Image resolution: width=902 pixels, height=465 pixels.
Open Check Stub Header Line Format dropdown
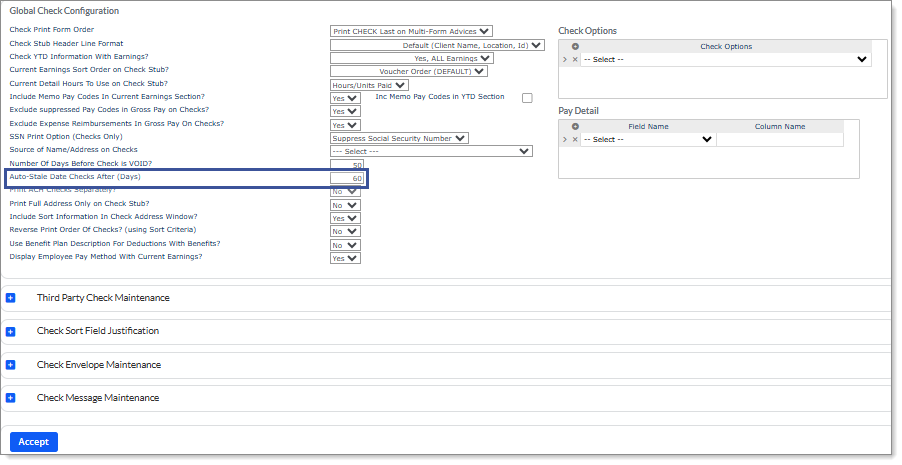click(437, 45)
